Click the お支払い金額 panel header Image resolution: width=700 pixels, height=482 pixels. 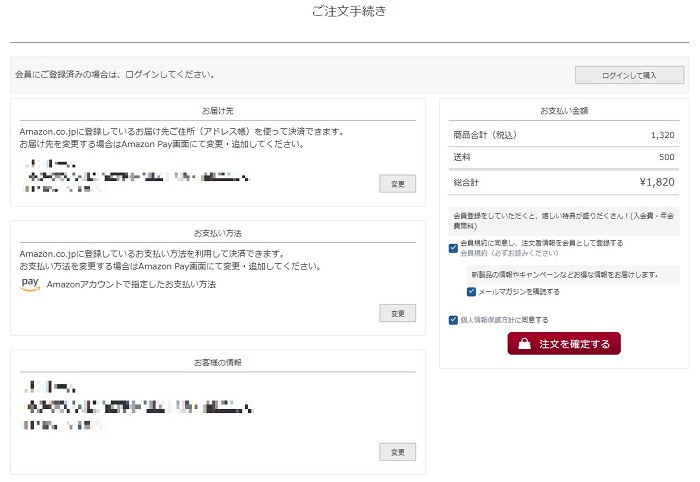pyautogui.click(x=564, y=110)
